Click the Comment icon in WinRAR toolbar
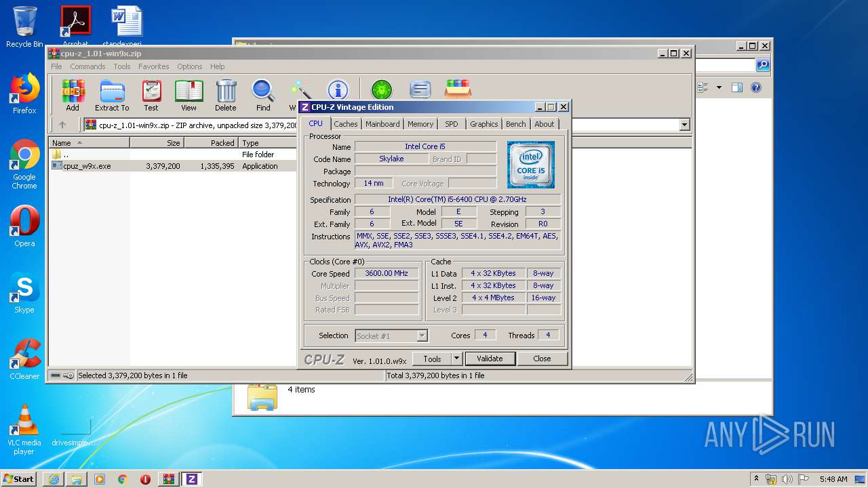 click(420, 89)
